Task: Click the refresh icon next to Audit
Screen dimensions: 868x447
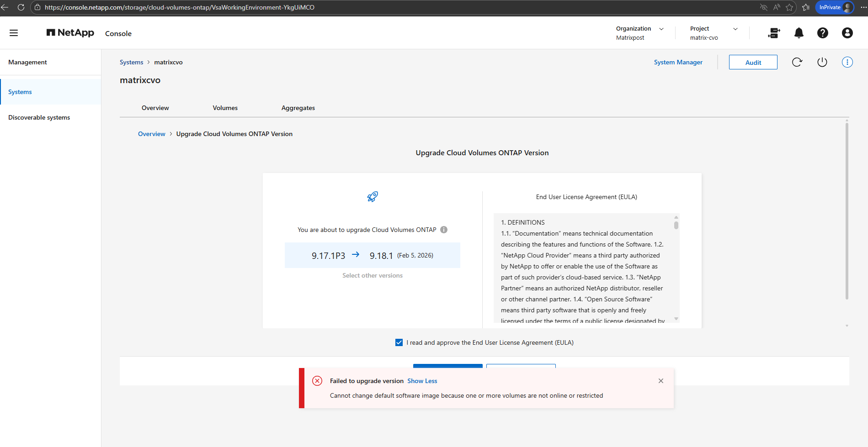Action: (797, 62)
